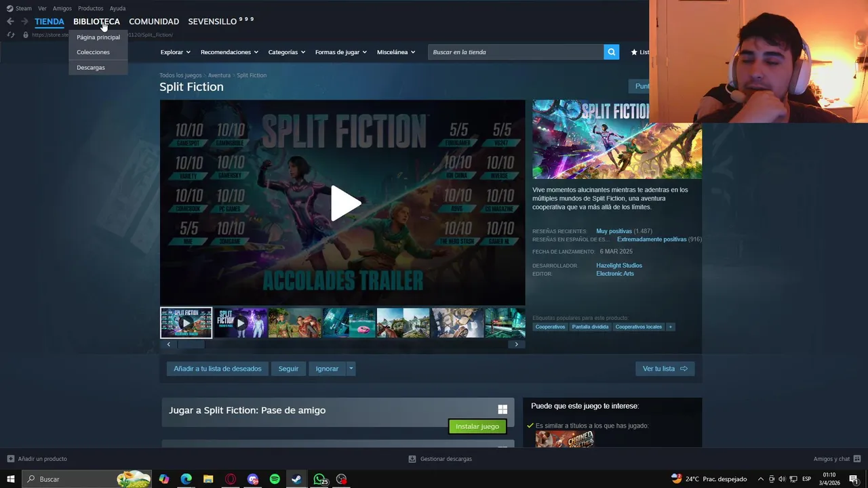Open the Electronic Arts publisher link
Screen dimensions: 868x488
[615, 274]
